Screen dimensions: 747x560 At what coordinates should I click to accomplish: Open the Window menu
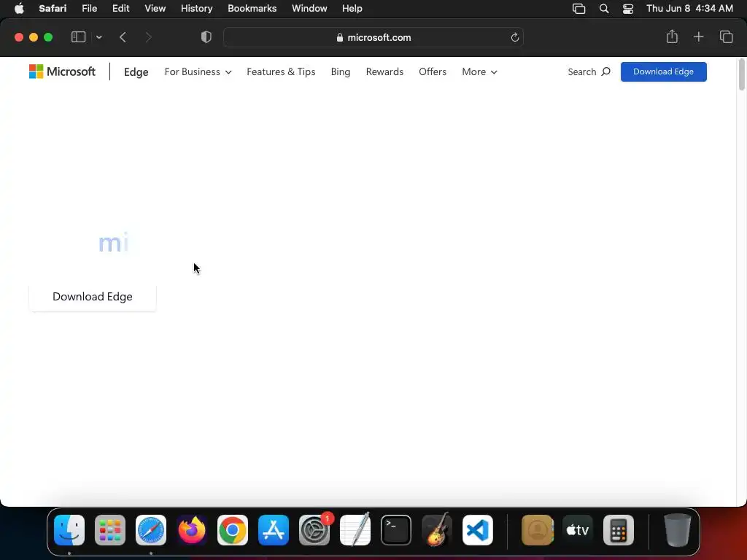click(309, 9)
